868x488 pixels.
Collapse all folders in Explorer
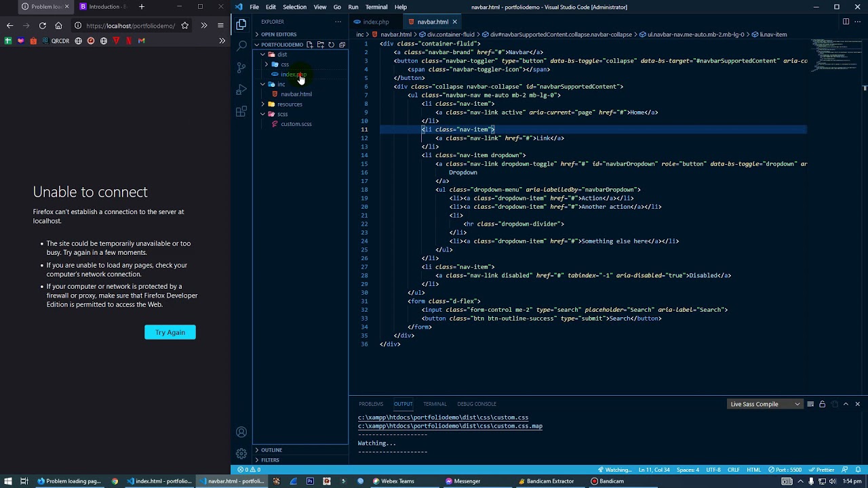coord(342,45)
